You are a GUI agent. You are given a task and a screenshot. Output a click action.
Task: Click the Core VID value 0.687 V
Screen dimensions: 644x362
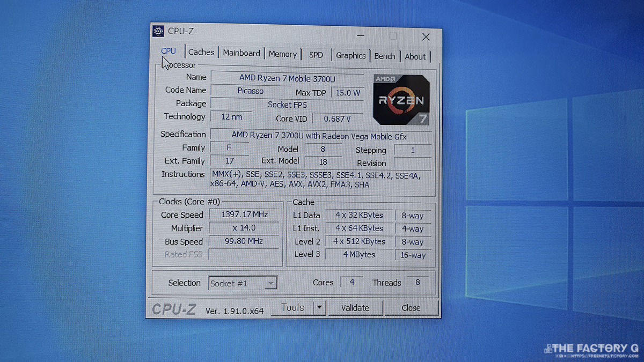(x=338, y=119)
